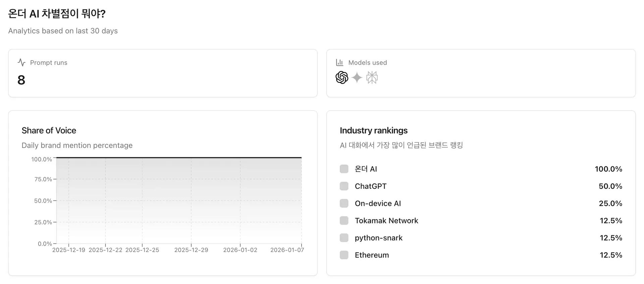Click the brand icon next to Tokamak Network
This screenshot has width=644, height=284.
click(x=344, y=221)
